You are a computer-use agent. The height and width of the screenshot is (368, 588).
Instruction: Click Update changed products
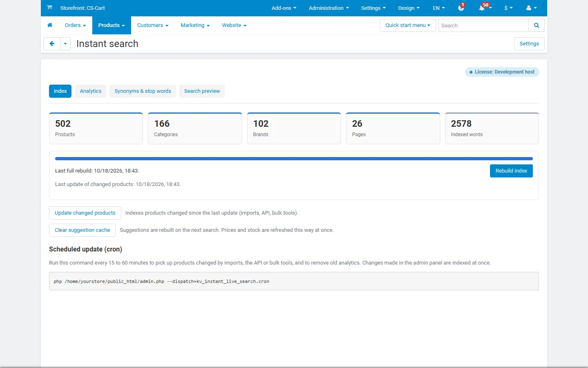[85, 213]
